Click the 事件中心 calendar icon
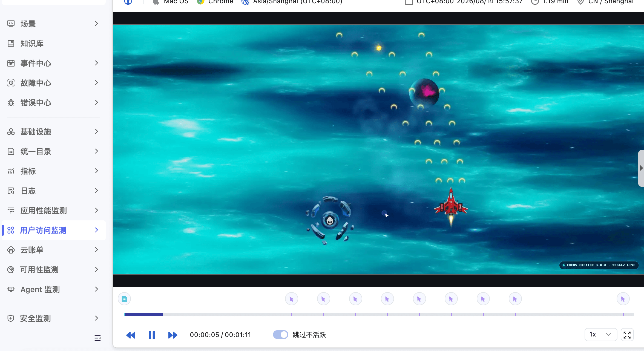Viewport: 644px width, 351px height. click(11, 63)
